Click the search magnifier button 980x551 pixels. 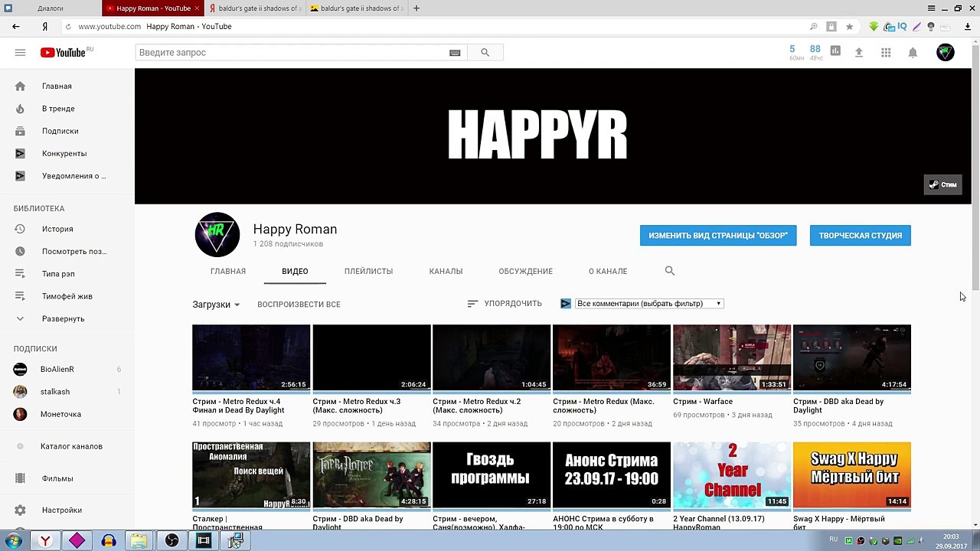coord(485,53)
